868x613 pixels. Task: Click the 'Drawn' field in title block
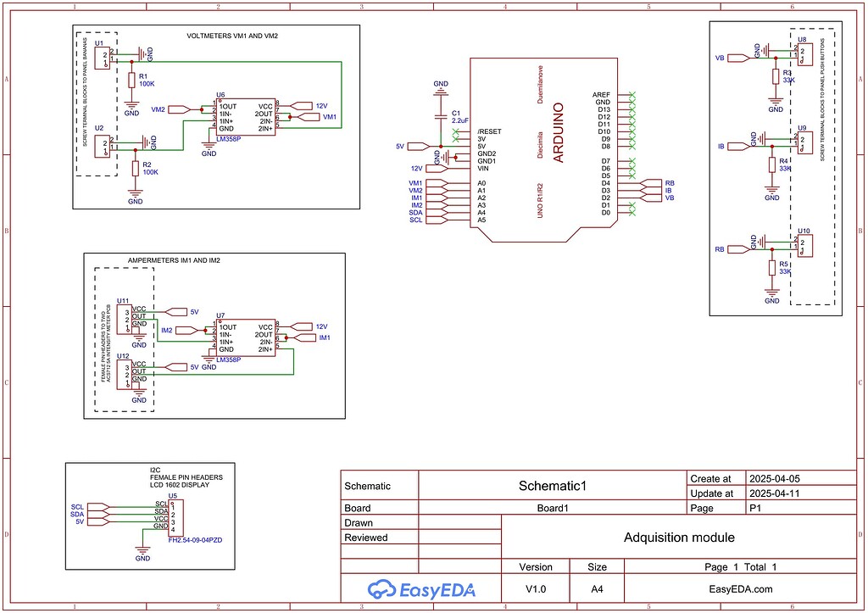pos(359,523)
